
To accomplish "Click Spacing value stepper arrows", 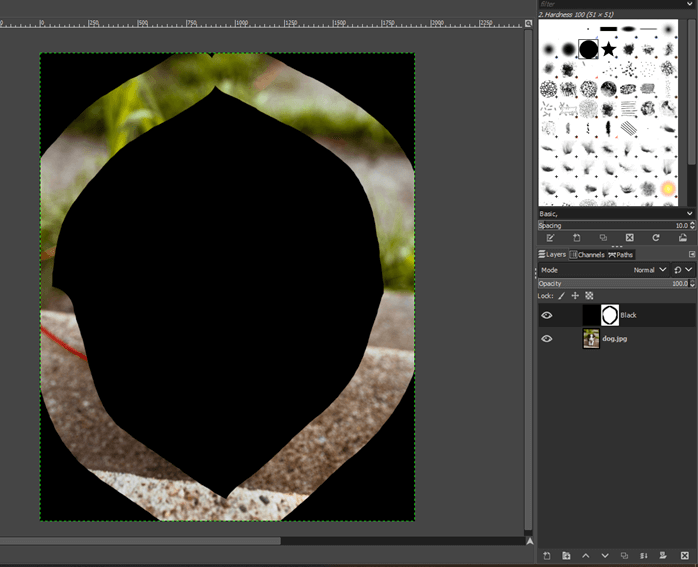I will coord(692,226).
